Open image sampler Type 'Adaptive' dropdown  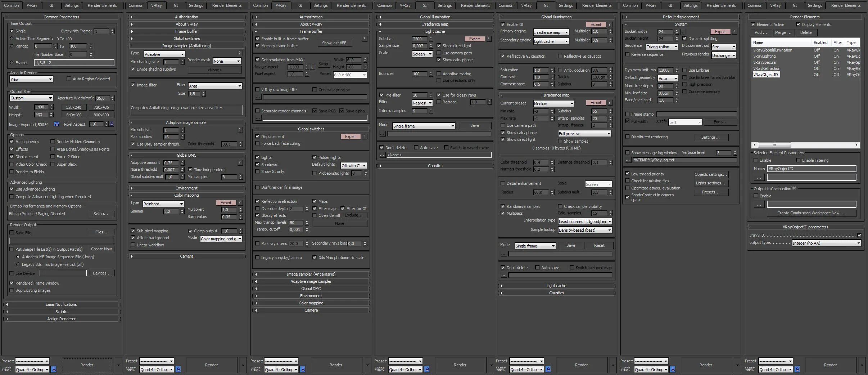coord(164,54)
